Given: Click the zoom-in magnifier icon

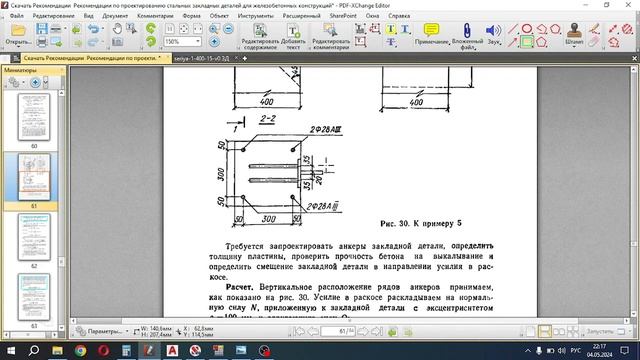Looking at the screenshot, I should (x=213, y=29).
